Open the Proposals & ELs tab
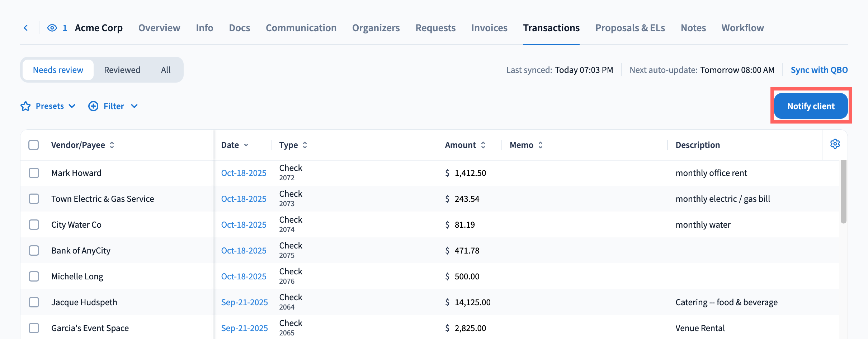Viewport: 868px width, 339px height. point(630,28)
